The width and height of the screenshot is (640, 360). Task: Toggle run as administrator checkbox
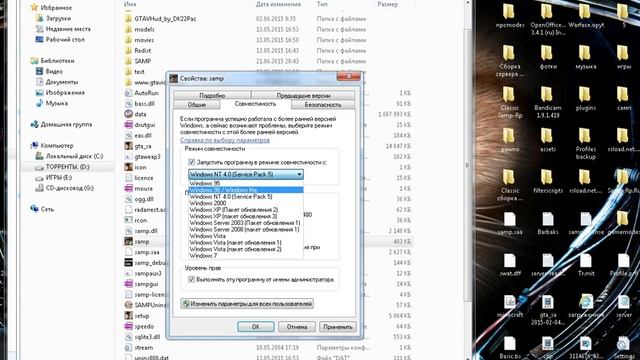(191, 280)
